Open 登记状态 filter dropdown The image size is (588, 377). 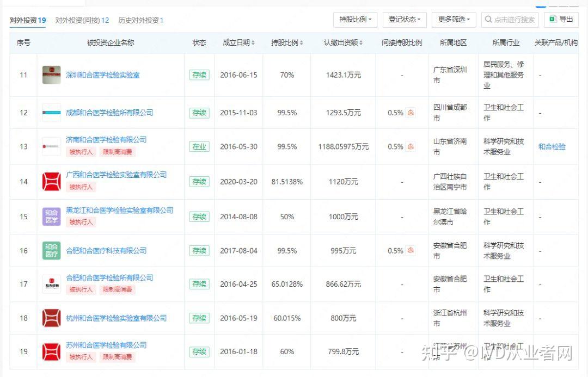pos(405,20)
